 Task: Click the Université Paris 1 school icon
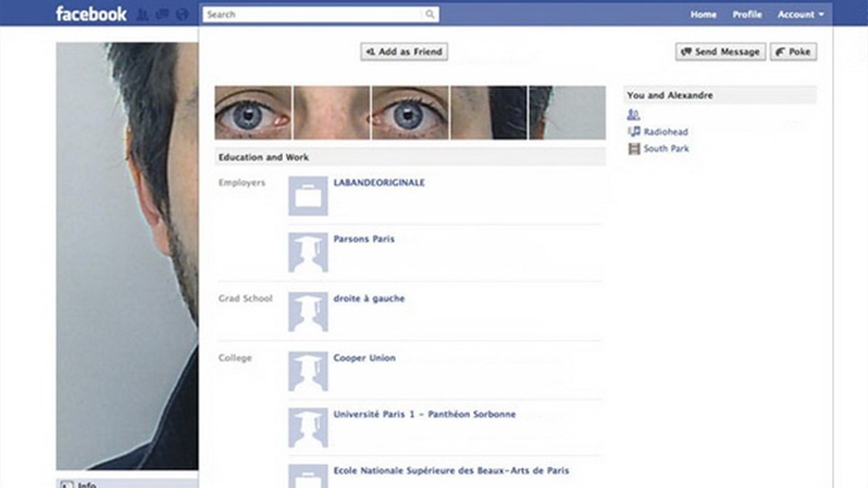pos(308,428)
